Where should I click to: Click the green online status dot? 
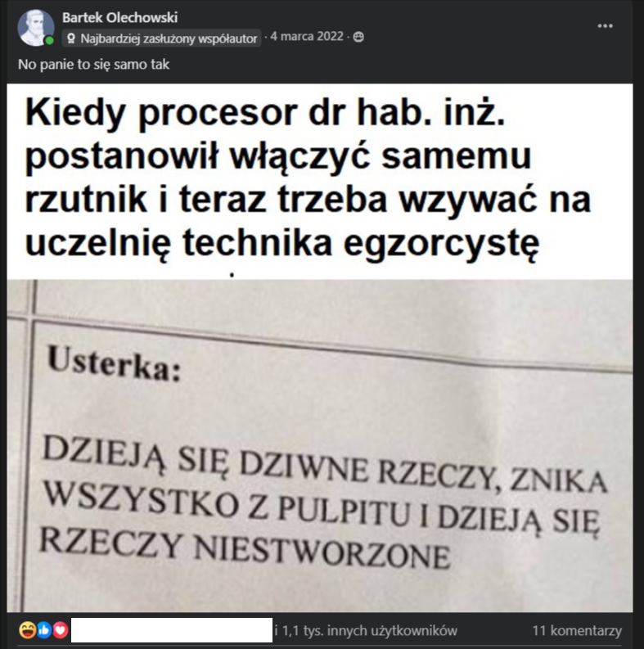(x=50, y=41)
